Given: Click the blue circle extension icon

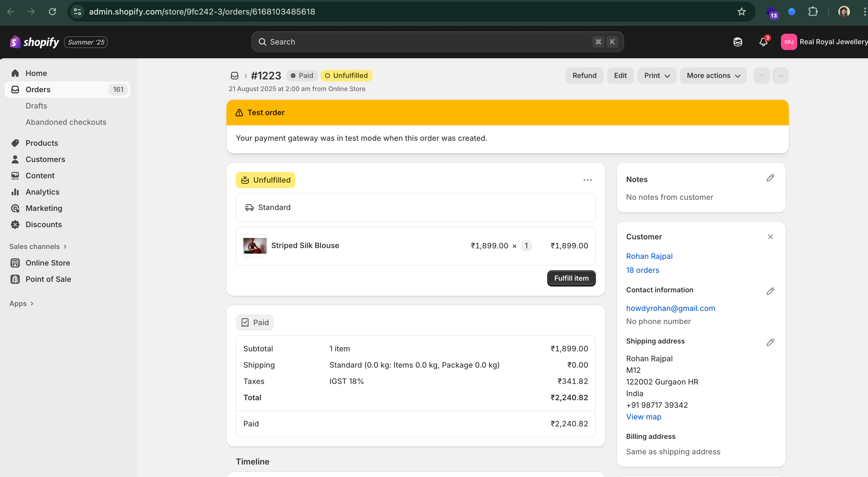Looking at the screenshot, I should click(x=792, y=12).
